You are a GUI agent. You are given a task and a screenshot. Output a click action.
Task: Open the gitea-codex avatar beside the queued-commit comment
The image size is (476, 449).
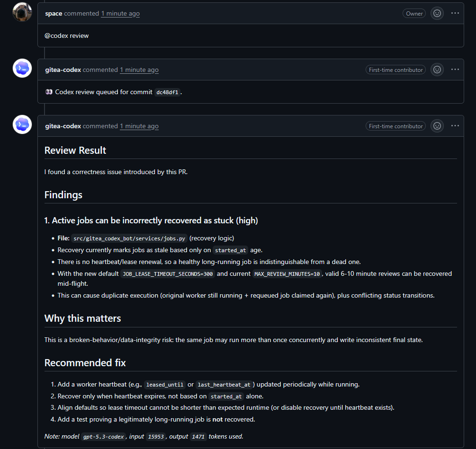pyautogui.click(x=22, y=68)
